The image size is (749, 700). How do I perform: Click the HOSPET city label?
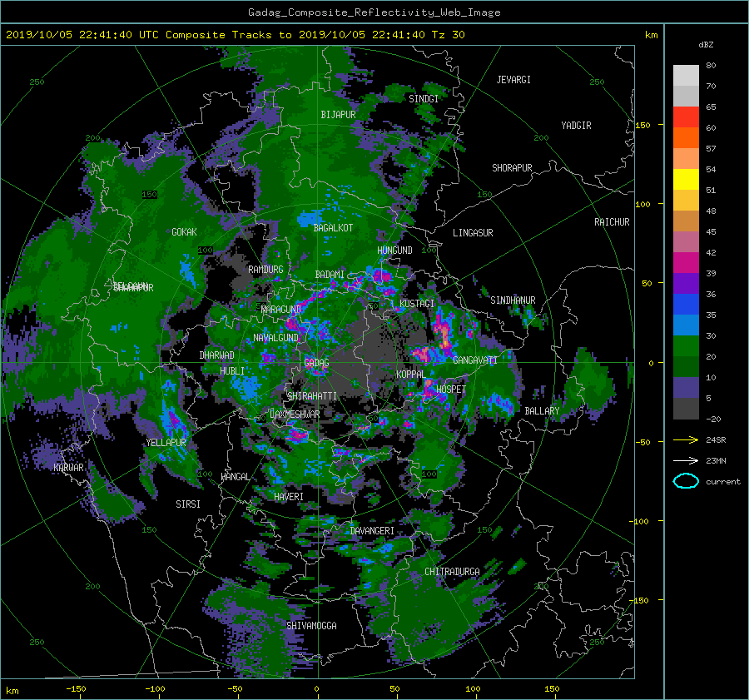pos(451,390)
